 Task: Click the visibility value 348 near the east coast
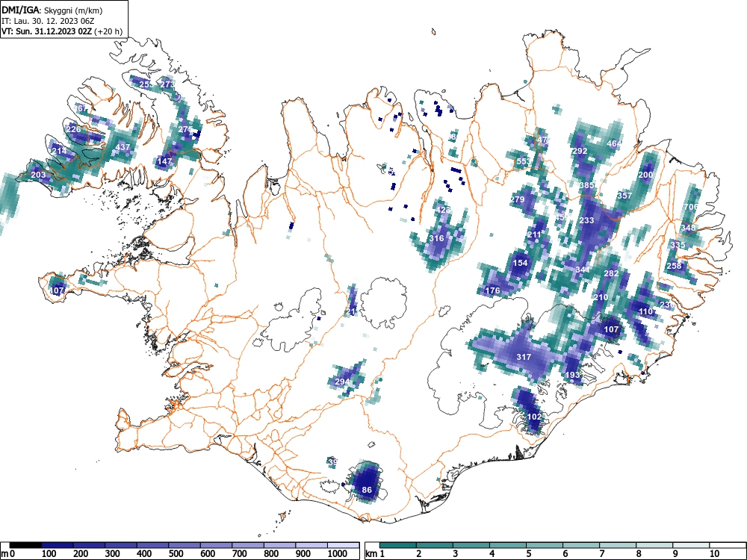pos(688,228)
